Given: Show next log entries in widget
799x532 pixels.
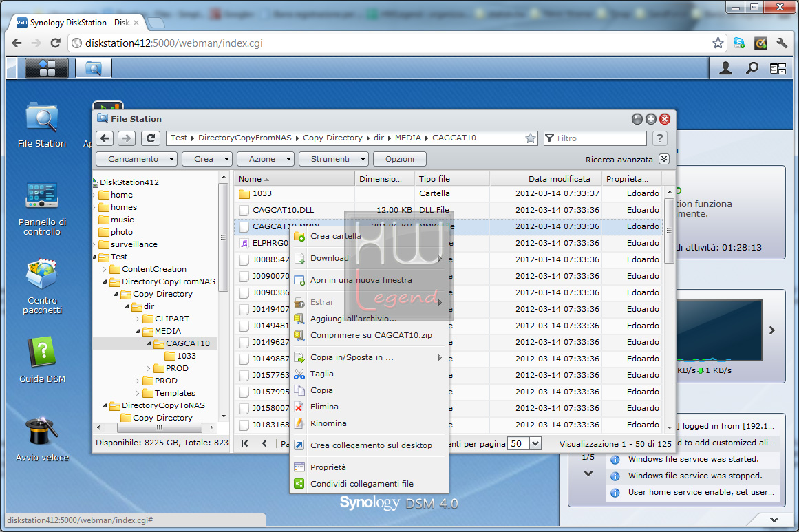Looking at the screenshot, I should click(588, 474).
